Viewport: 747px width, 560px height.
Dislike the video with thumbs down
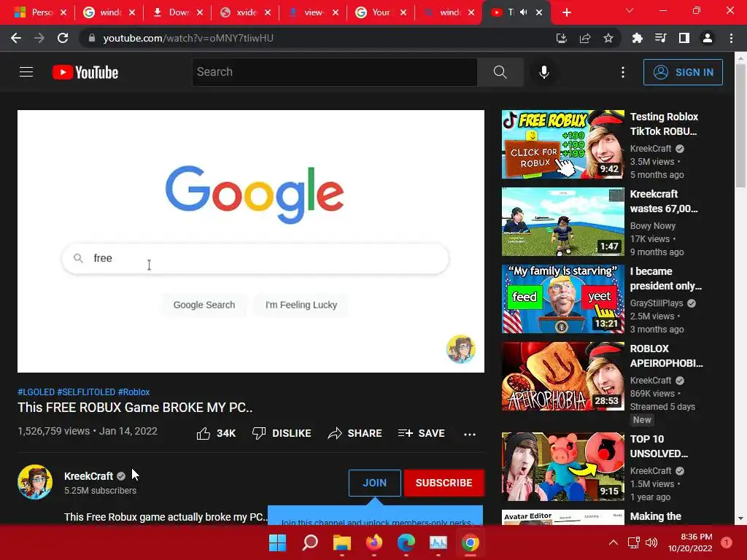click(282, 433)
